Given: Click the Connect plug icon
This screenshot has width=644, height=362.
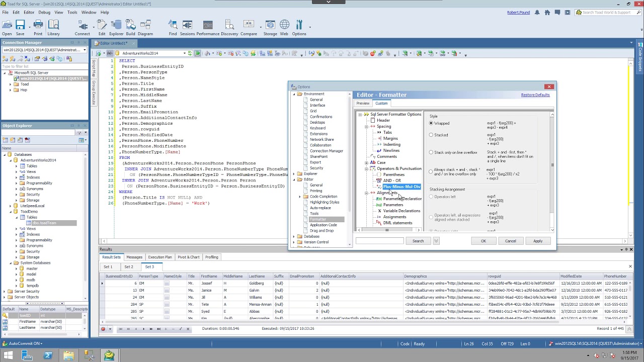Looking at the screenshot, I should click(83, 28).
